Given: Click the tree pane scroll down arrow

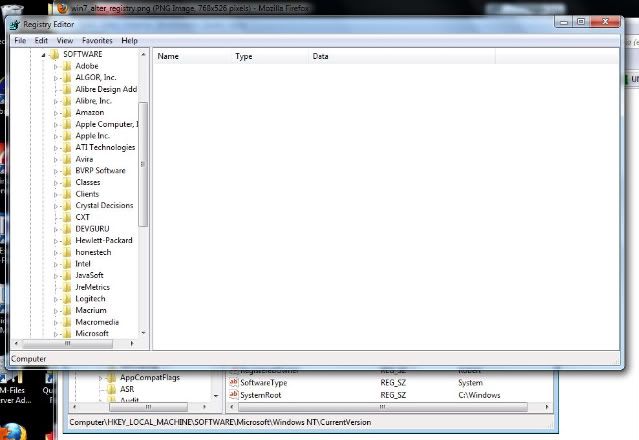Looking at the screenshot, I should 143,333.
